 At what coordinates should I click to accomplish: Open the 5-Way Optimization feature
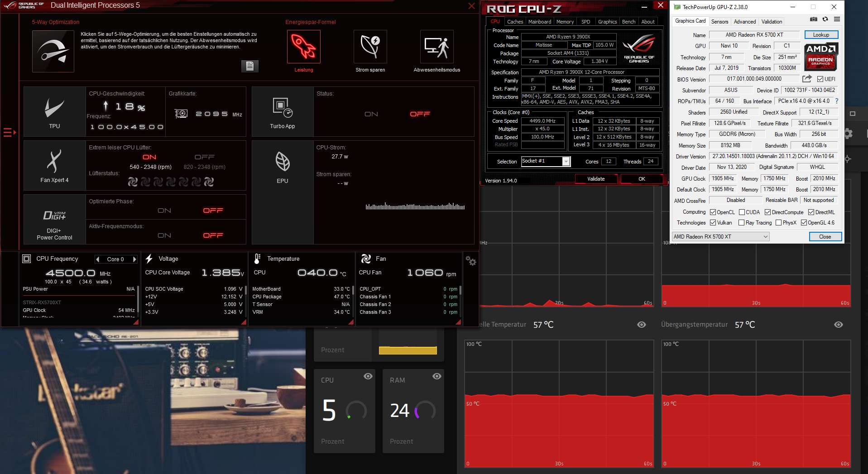pyautogui.click(x=53, y=51)
